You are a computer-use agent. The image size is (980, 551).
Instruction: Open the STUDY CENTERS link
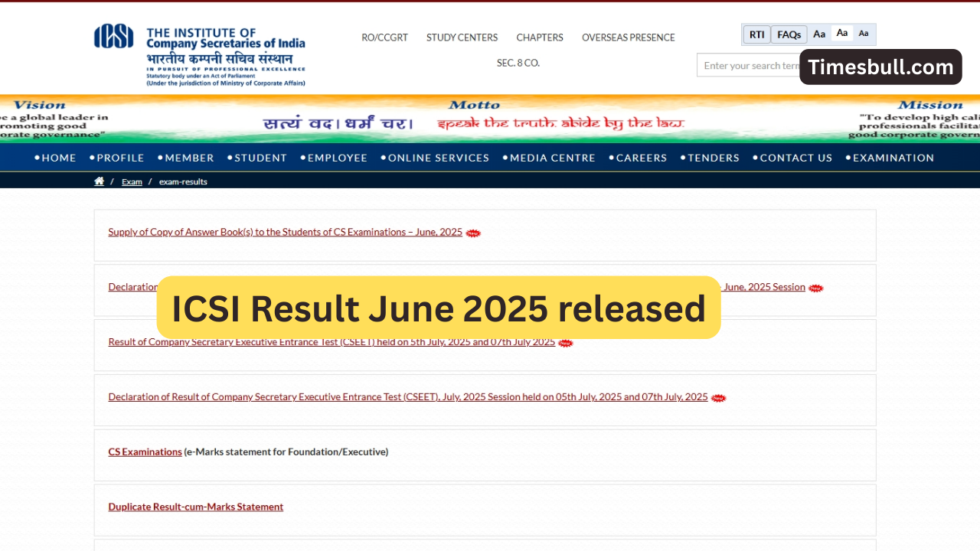[462, 37]
